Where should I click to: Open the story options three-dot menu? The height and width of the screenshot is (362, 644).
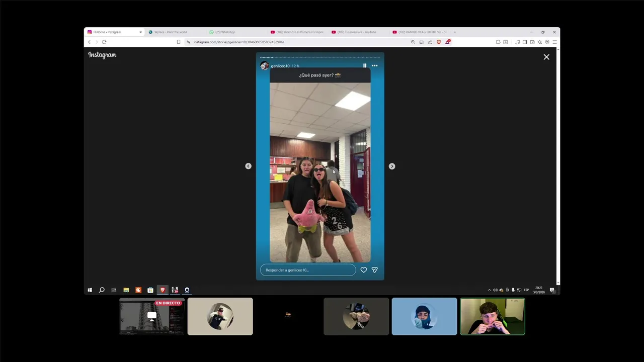click(374, 65)
